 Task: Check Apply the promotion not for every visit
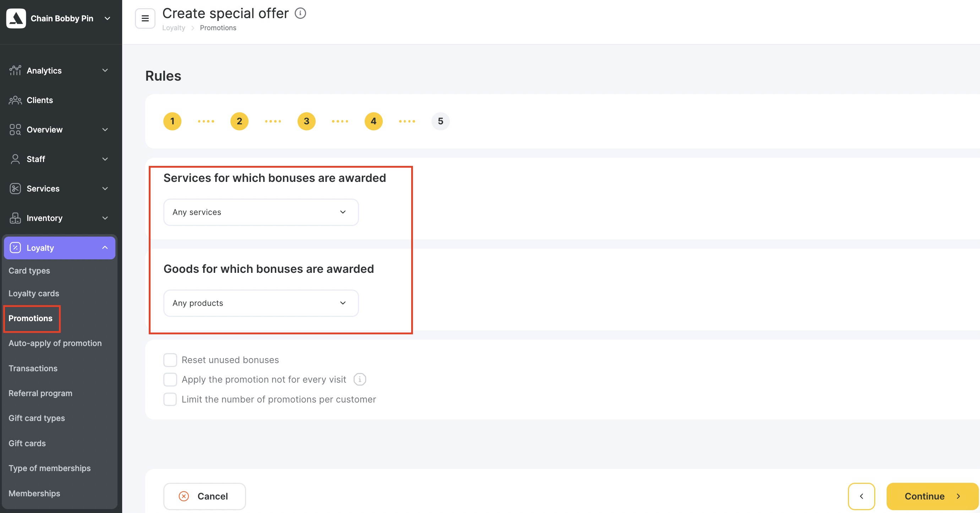[170, 379]
